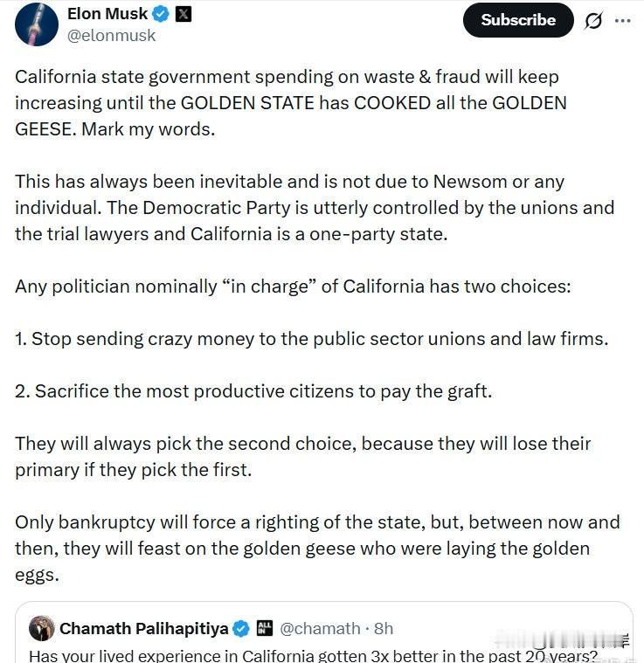The width and height of the screenshot is (644, 663).
Task: Click the 8h timestamp on quoted post
Action: click(x=383, y=628)
